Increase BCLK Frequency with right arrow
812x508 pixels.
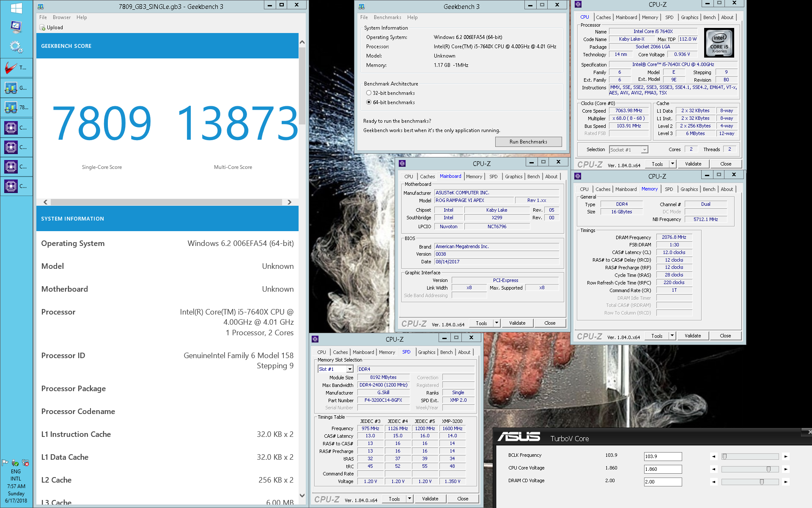(x=786, y=456)
